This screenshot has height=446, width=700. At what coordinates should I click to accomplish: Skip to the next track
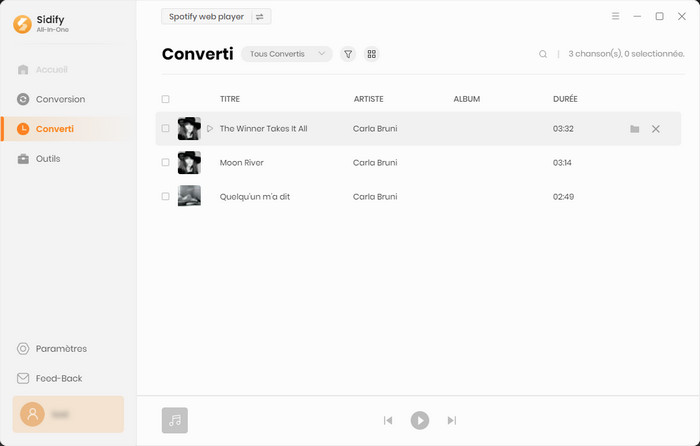[452, 421]
